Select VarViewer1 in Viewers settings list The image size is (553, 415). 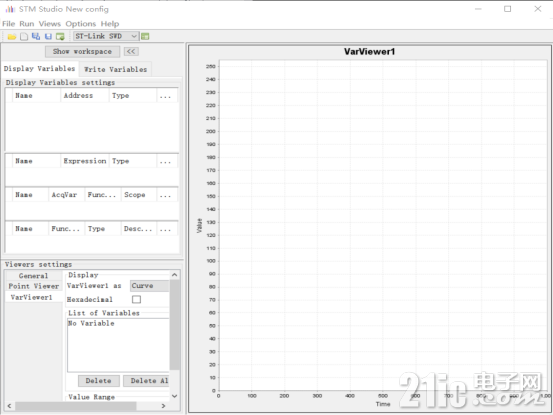pyautogui.click(x=34, y=297)
